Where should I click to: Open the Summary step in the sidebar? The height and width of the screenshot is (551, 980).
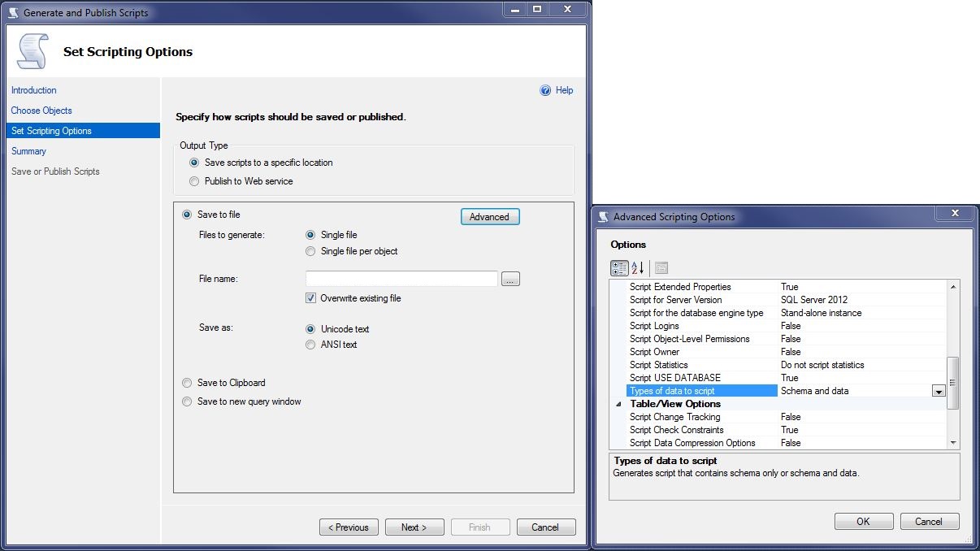click(28, 151)
